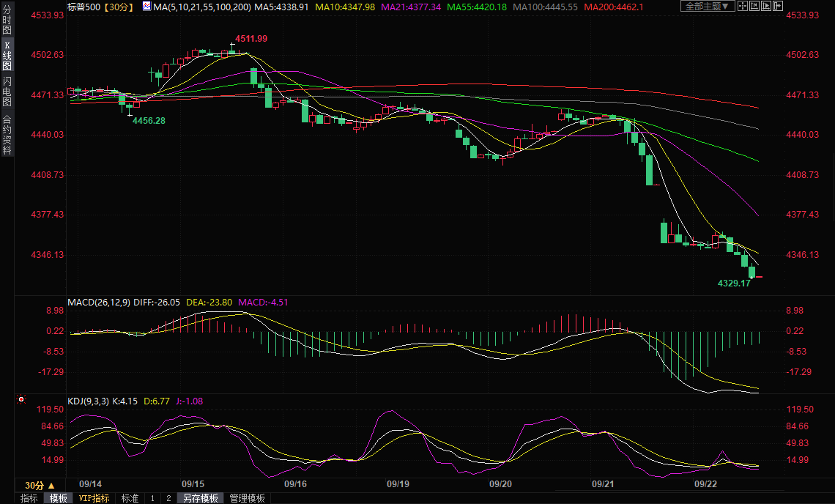Open the 合约资料 side tab
The image size is (835, 504).
coord(7,134)
